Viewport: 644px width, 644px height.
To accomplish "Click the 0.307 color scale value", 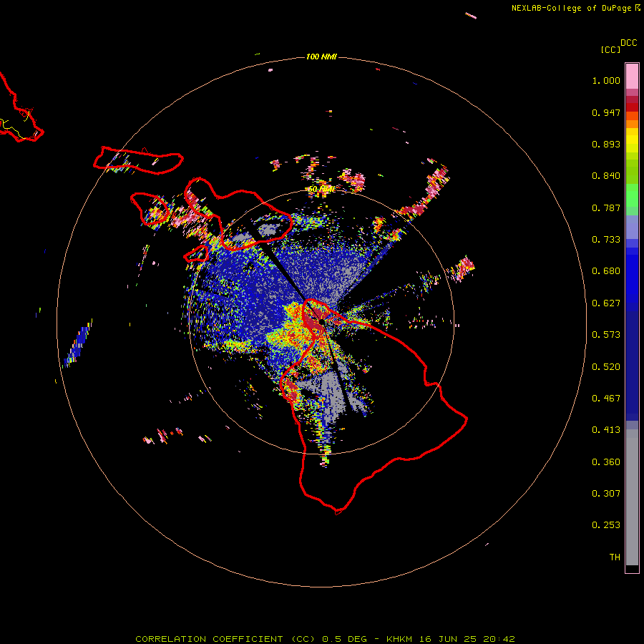I will pyautogui.click(x=606, y=494).
